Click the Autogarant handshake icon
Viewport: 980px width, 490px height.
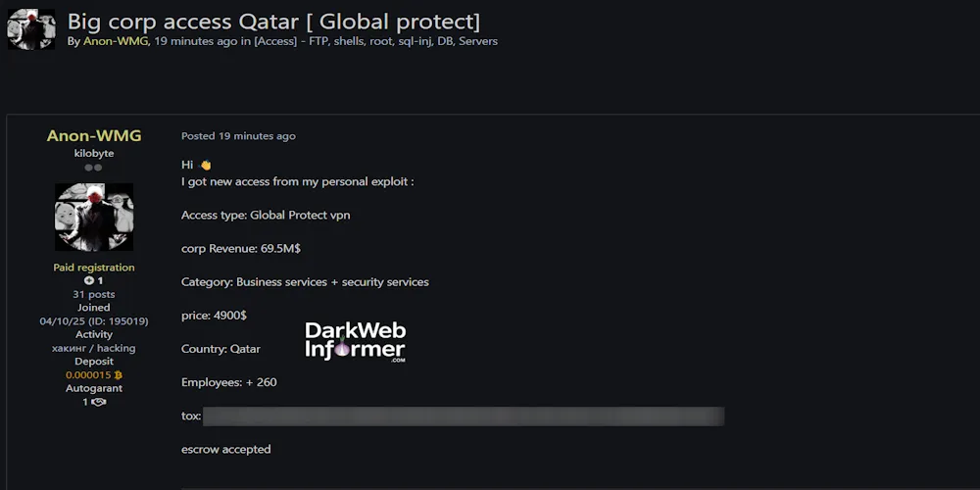point(98,402)
